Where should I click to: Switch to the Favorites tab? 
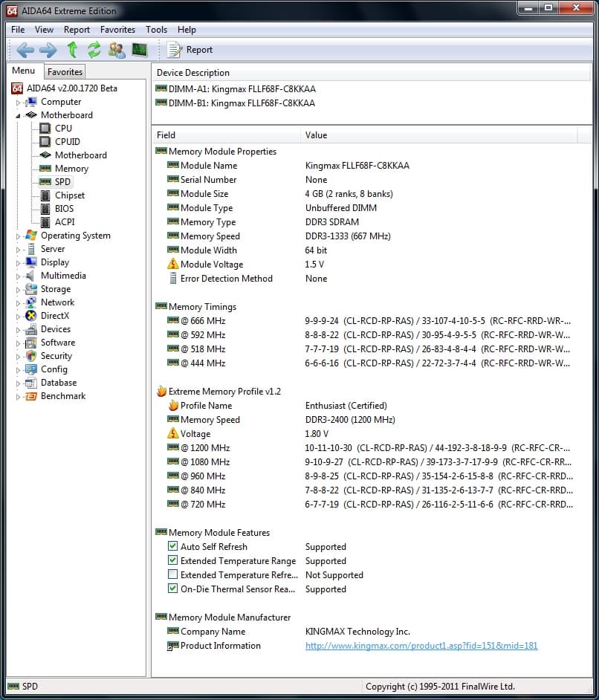click(x=65, y=71)
